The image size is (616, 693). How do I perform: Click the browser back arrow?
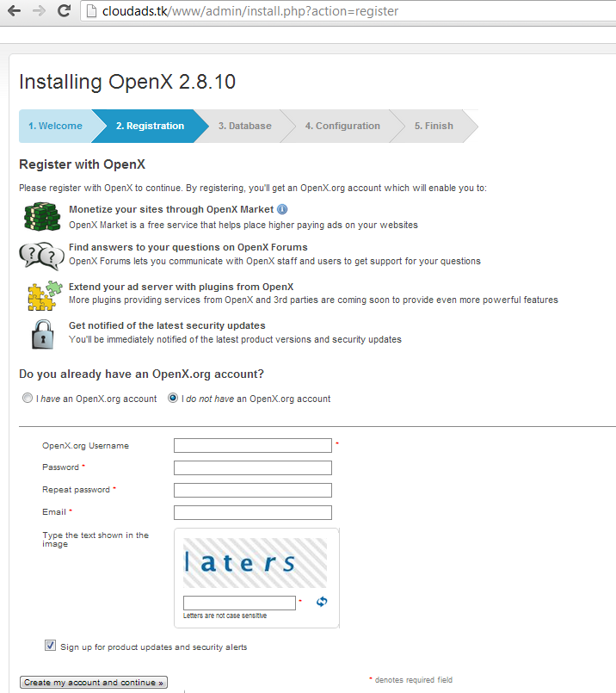14,10
